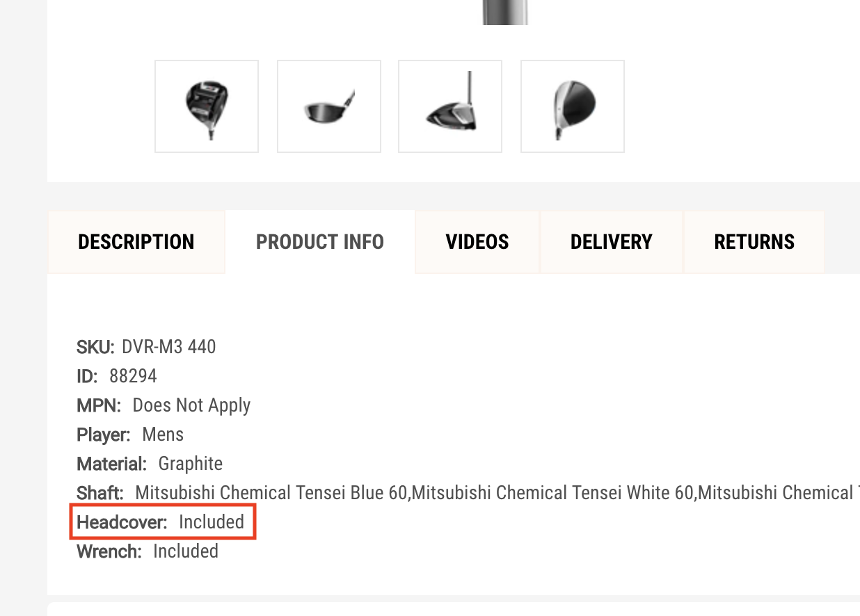The width and height of the screenshot is (860, 616).
Task: Click the Wrench Included line
Action: [x=148, y=551]
